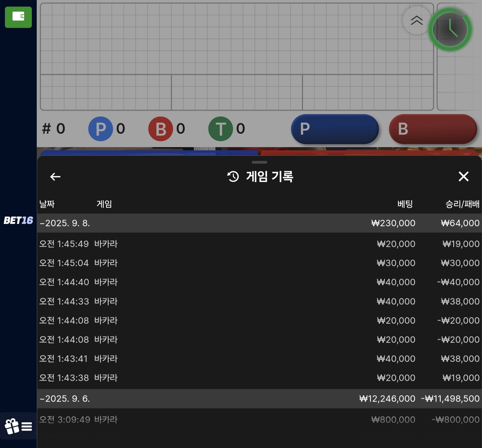Click the ₩12,246,000 bet total
The image size is (482, 448).
[x=387, y=399]
